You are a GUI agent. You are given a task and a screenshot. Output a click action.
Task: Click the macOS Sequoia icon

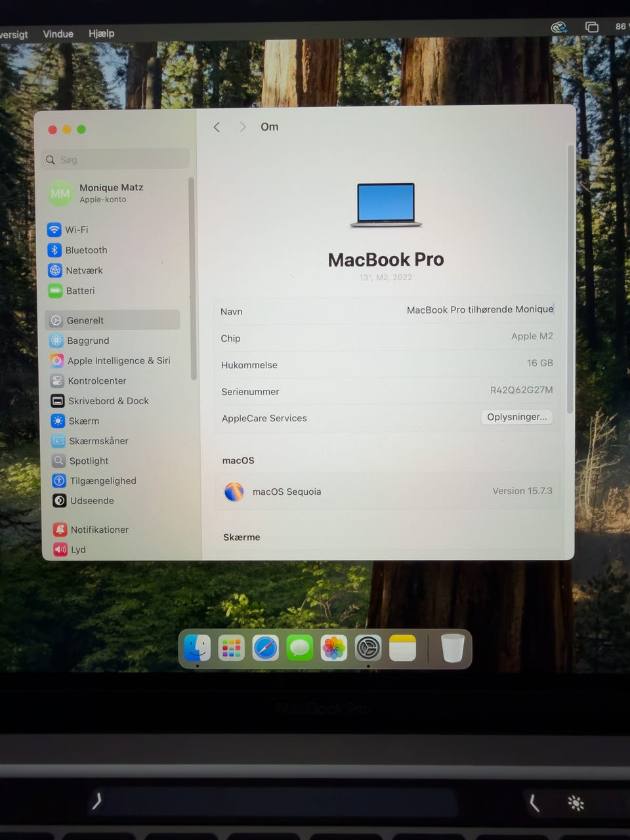click(x=234, y=492)
